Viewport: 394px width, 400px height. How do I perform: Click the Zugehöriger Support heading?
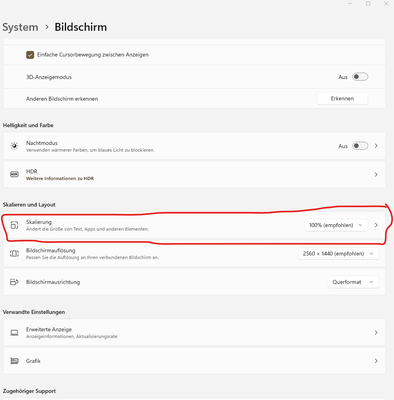click(29, 391)
